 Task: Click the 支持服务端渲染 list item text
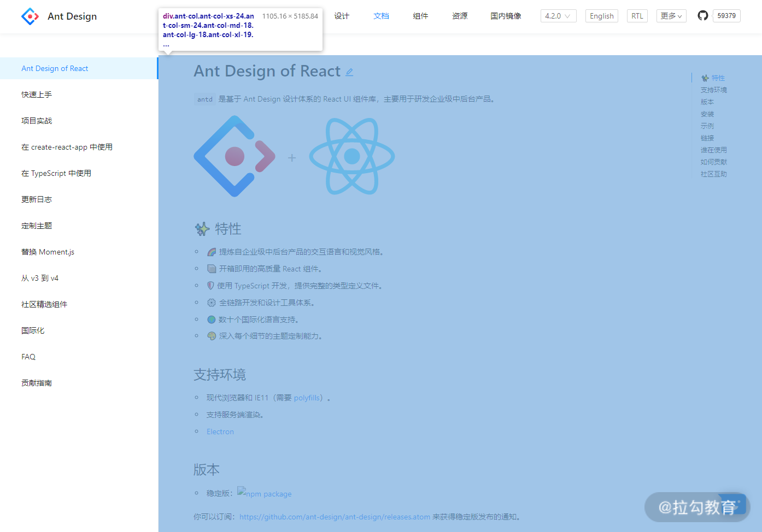(x=236, y=415)
